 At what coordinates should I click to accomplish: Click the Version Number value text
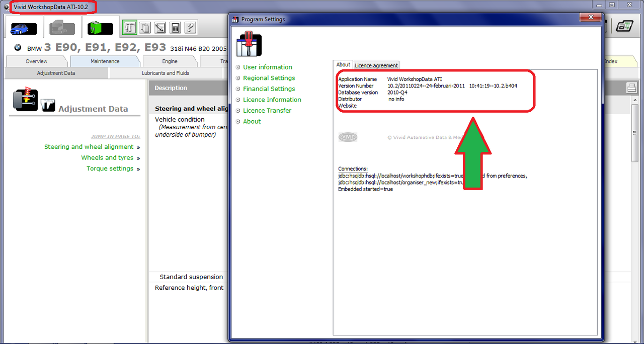tap(452, 86)
